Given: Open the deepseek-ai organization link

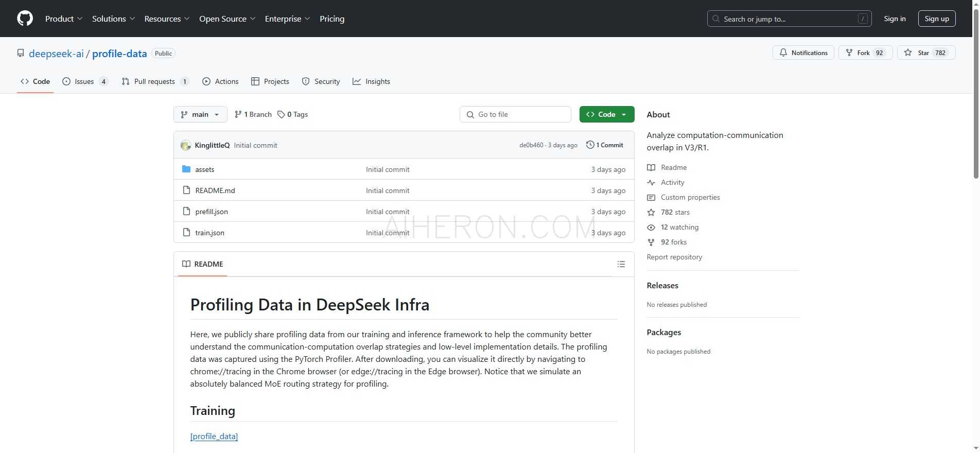Looking at the screenshot, I should (x=56, y=54).
